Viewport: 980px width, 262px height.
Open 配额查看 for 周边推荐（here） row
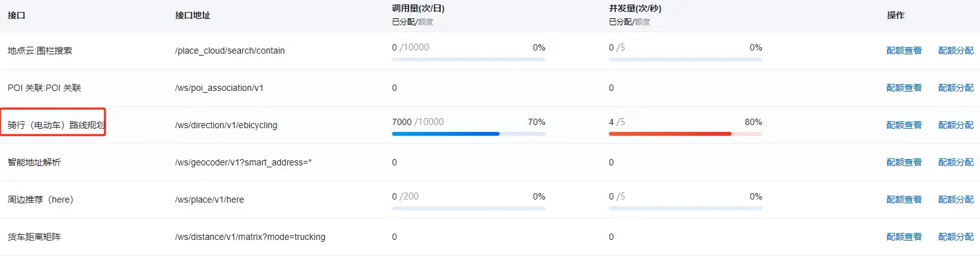coord(903,199)
